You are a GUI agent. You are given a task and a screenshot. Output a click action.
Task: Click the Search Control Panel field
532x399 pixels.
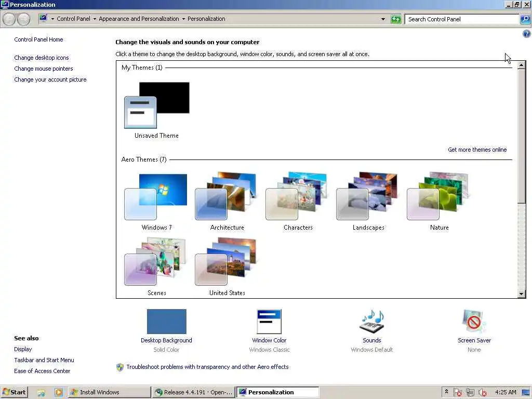[462, 19]
